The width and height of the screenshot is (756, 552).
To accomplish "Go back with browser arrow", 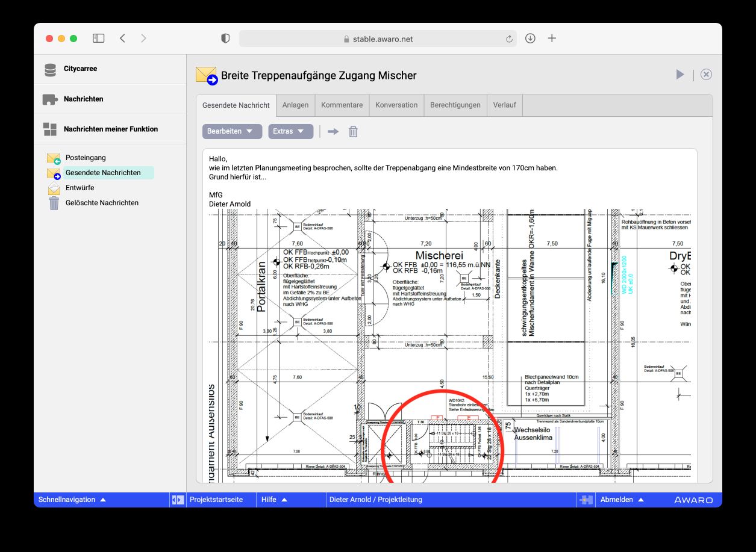I will (122, 39).
